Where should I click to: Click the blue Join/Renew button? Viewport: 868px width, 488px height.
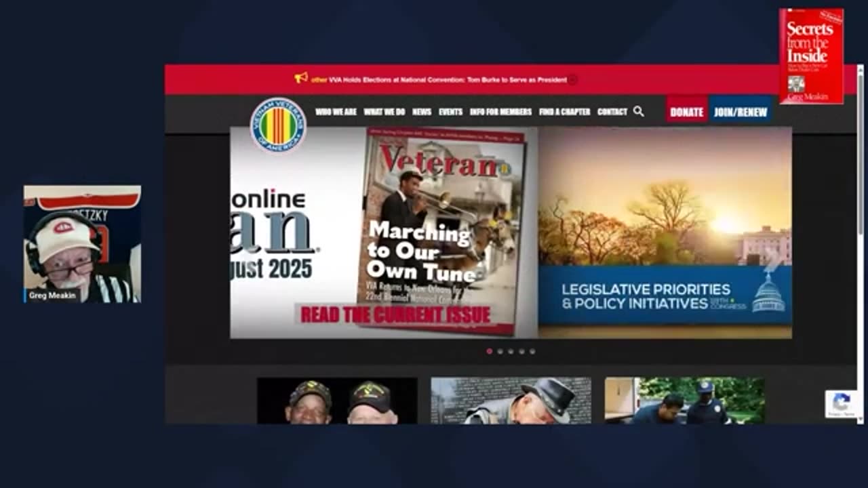click(741, 112)
